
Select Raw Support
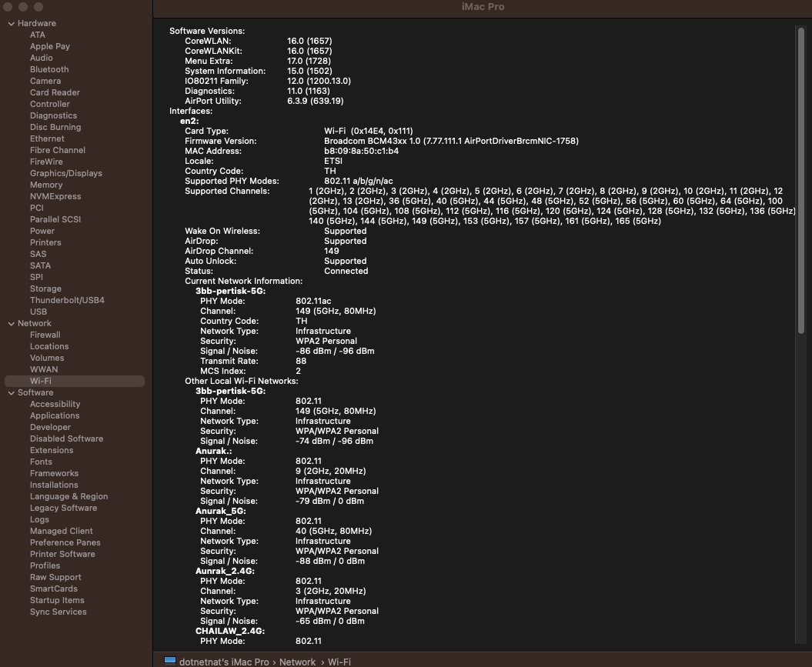[55, 577]
